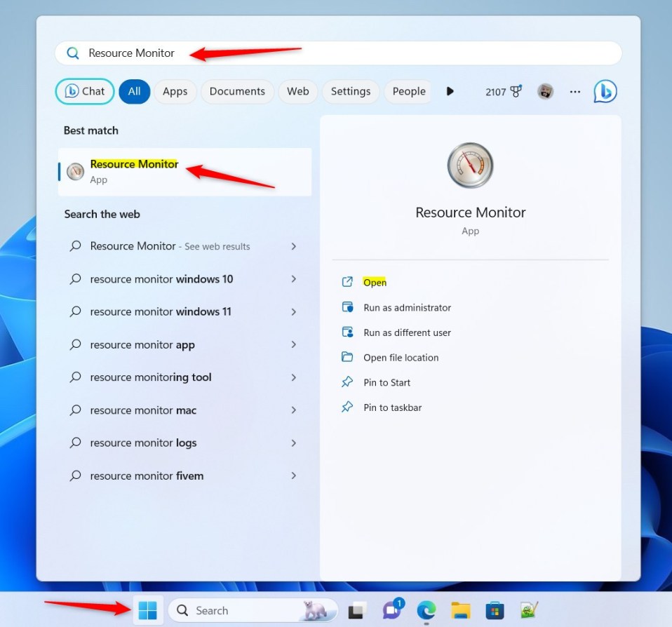Select 'resource monitor fivem' suggestion
The image size is (672, 627).
tap(183, 476)
